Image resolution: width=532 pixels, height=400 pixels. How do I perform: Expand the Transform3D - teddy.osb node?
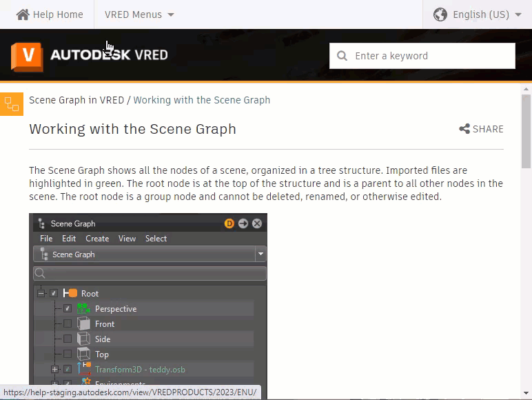pyautogui.click(x=54, y=369)
